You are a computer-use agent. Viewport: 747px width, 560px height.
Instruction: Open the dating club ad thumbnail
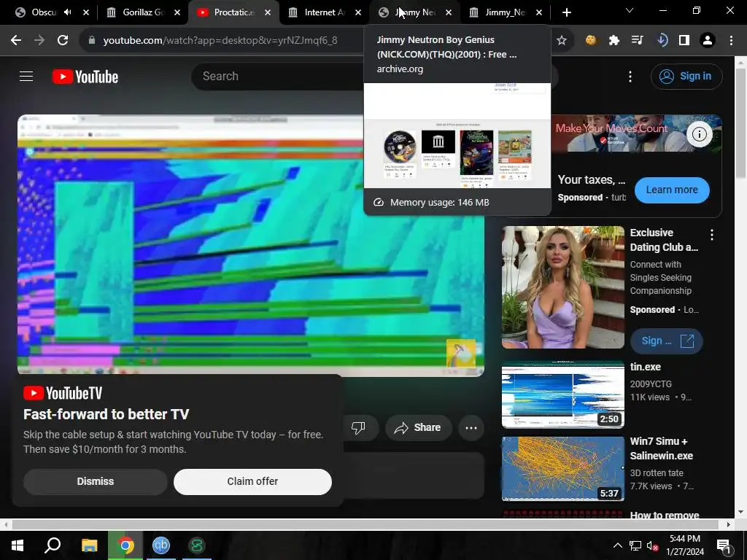[562, 287]
